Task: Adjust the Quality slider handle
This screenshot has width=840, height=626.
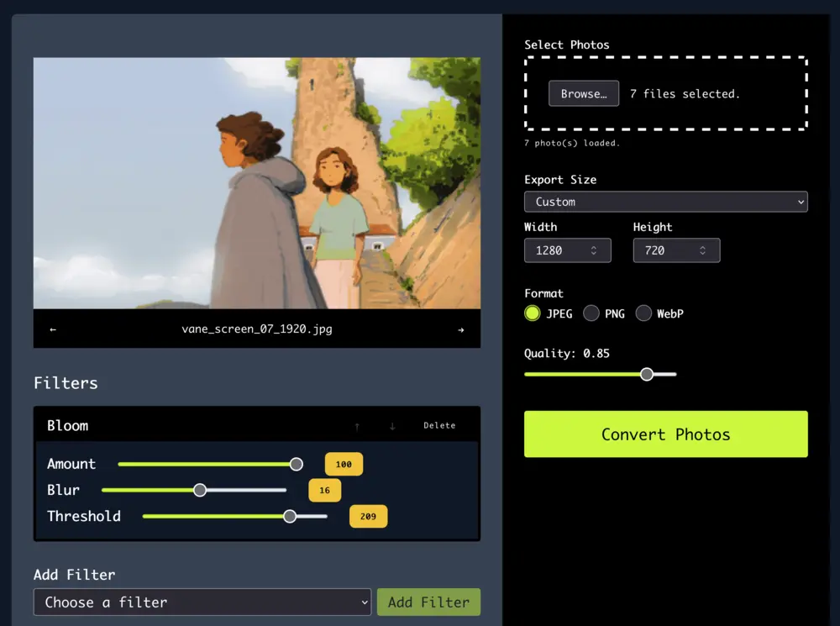Action: pyautogui.click(x=646, y=374)
